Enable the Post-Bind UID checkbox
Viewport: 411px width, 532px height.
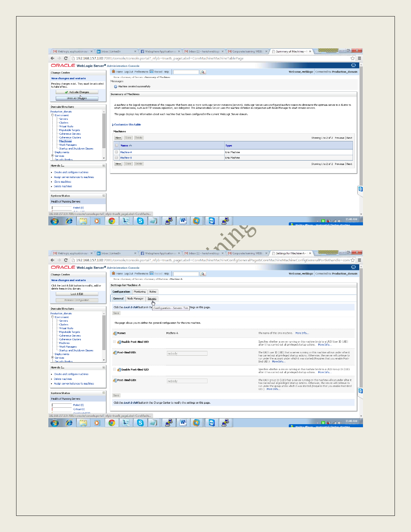115,342
